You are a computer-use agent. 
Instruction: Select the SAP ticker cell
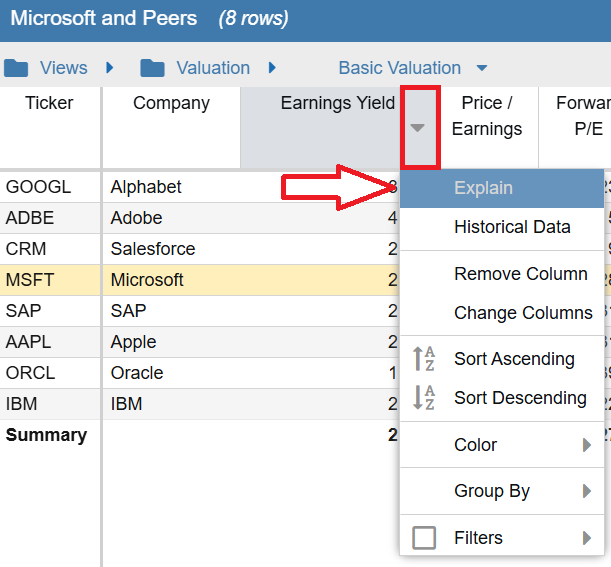click(x=50, y=311)
